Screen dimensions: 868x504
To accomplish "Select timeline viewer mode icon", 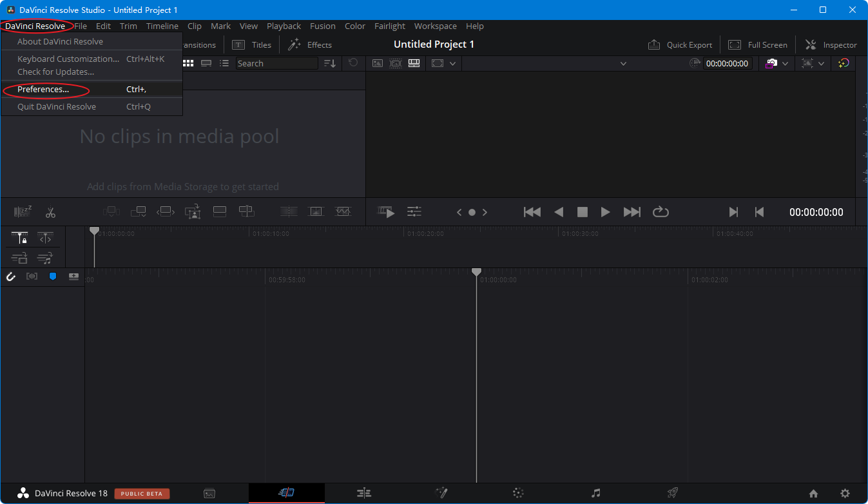I will (414, 63).
